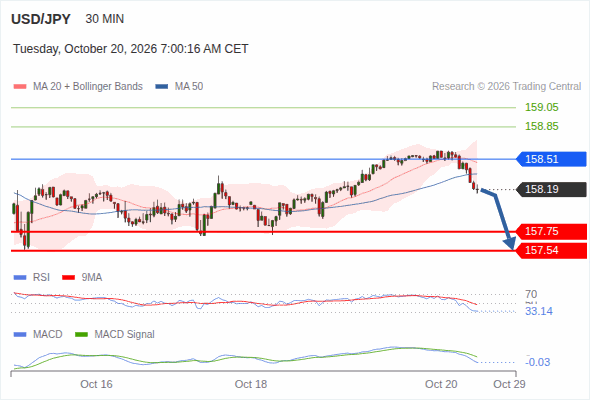The width and height of the screenshot is (590, 400).
Task: Click the RSI legend label
Action: point(41,277)
